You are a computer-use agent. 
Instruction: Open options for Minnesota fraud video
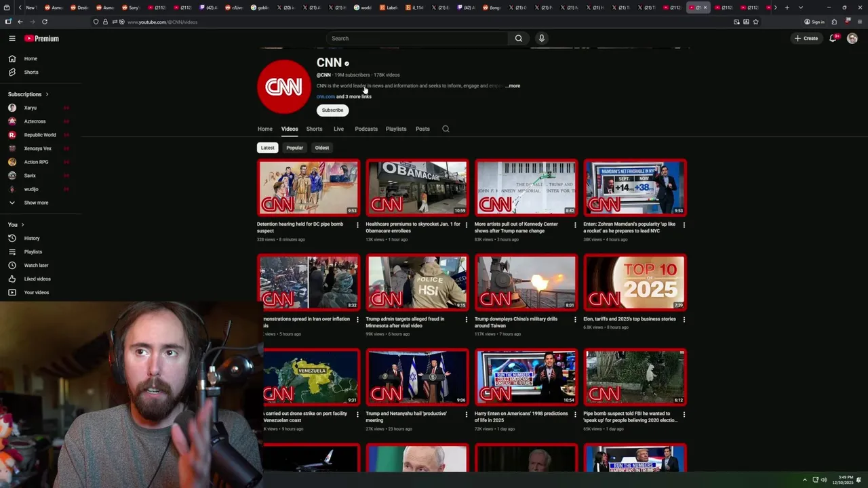pos(466,320)
